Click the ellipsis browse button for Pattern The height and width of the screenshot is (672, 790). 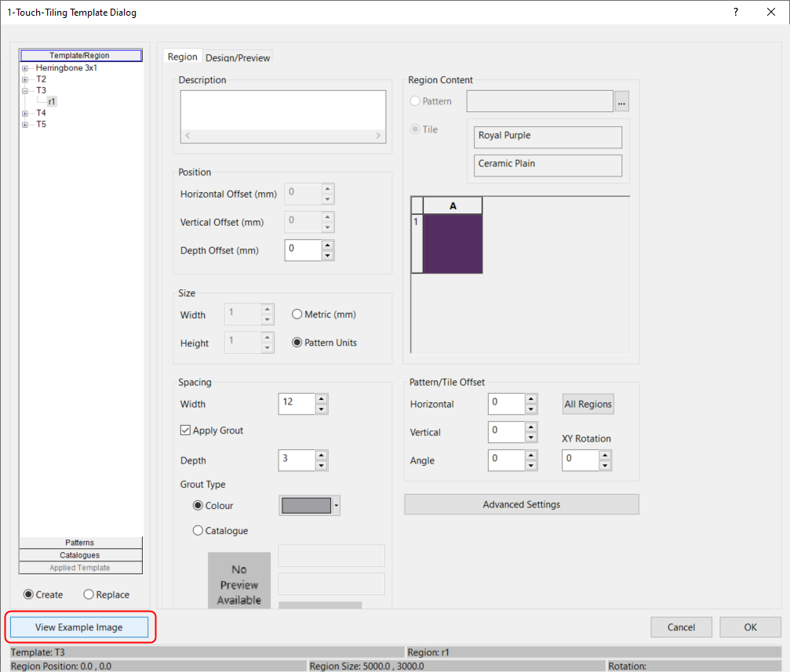pos(621,102)
